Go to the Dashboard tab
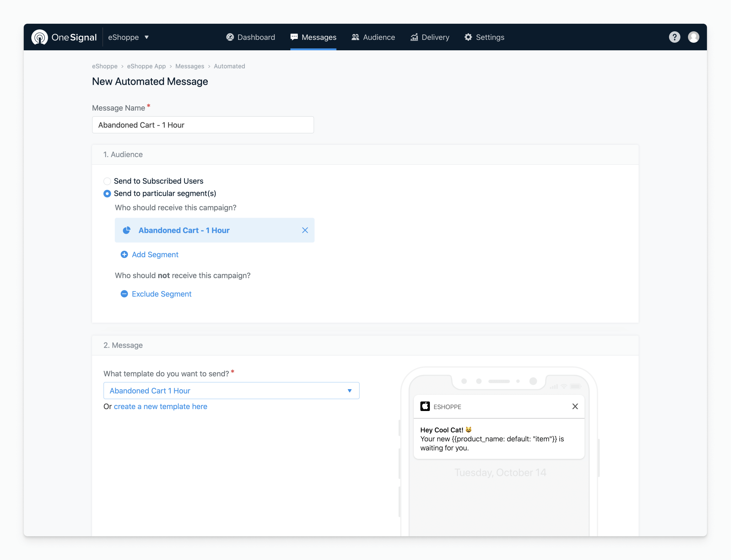731x560 pixels. tap(251, 37)
